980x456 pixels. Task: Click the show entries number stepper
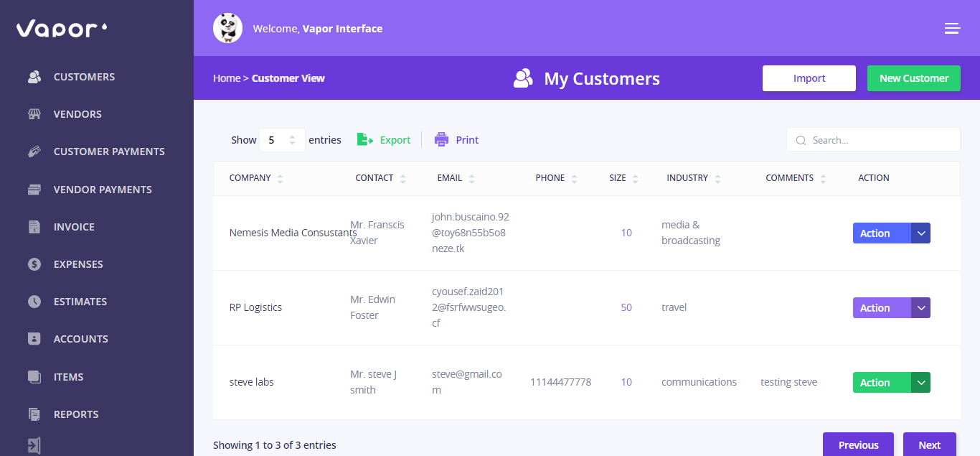point(292,140)
